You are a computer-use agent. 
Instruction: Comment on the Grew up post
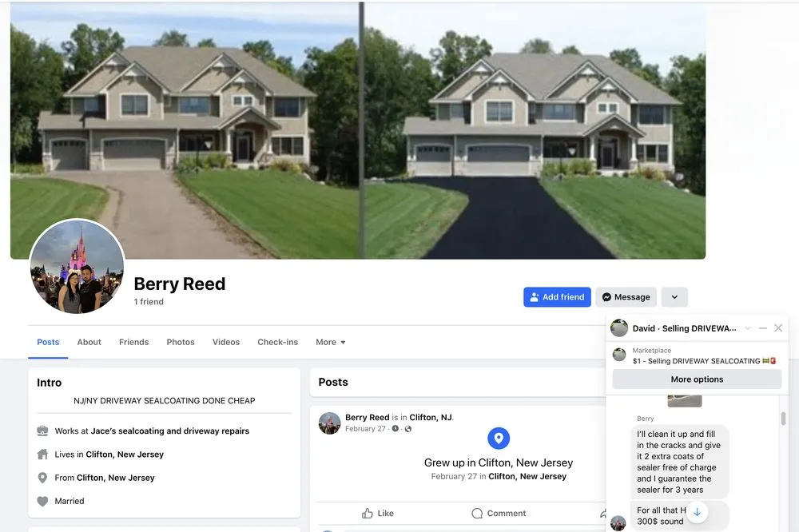(499, 513)
